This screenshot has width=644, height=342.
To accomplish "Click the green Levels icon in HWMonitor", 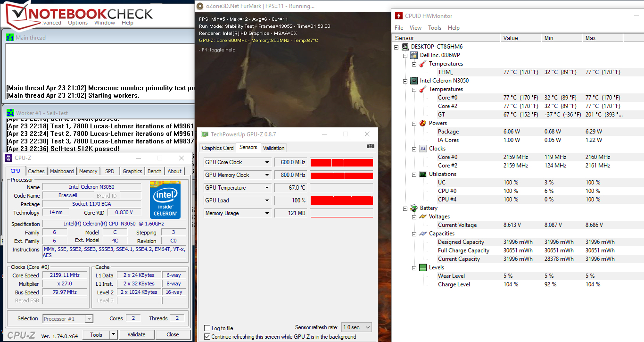I will click(423, 267).
